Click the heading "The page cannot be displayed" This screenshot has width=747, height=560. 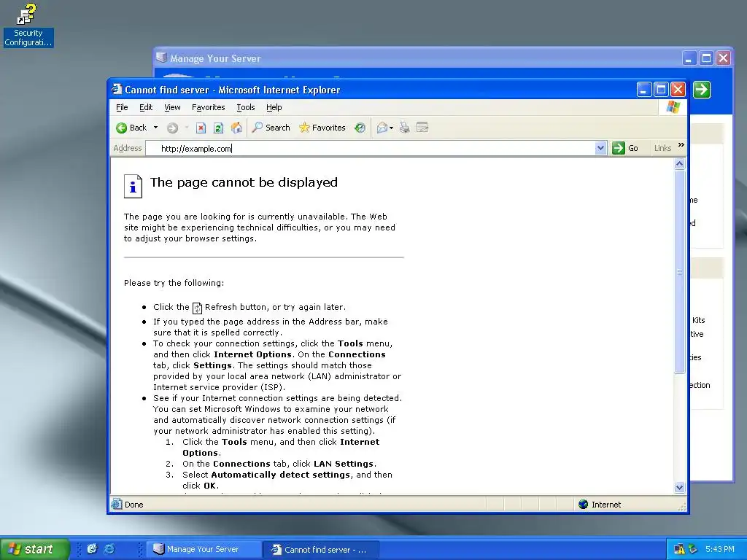(x=244, y=182)
